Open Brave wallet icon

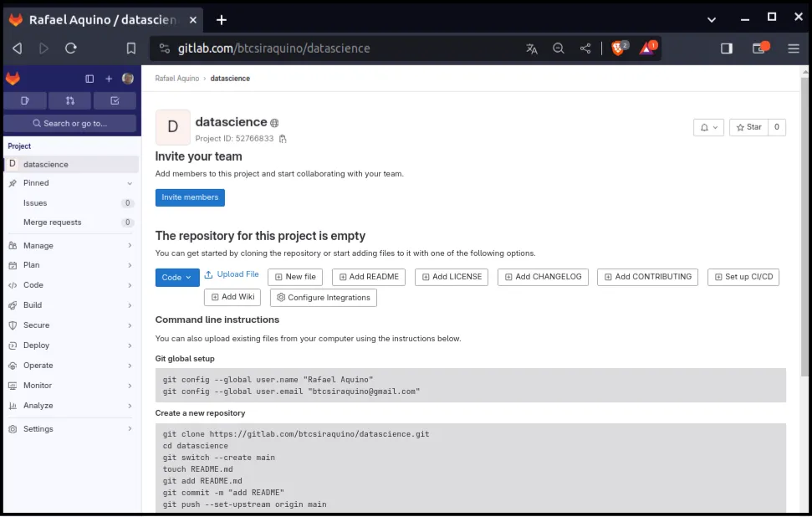pyautogui.click(x=760, y=49)
